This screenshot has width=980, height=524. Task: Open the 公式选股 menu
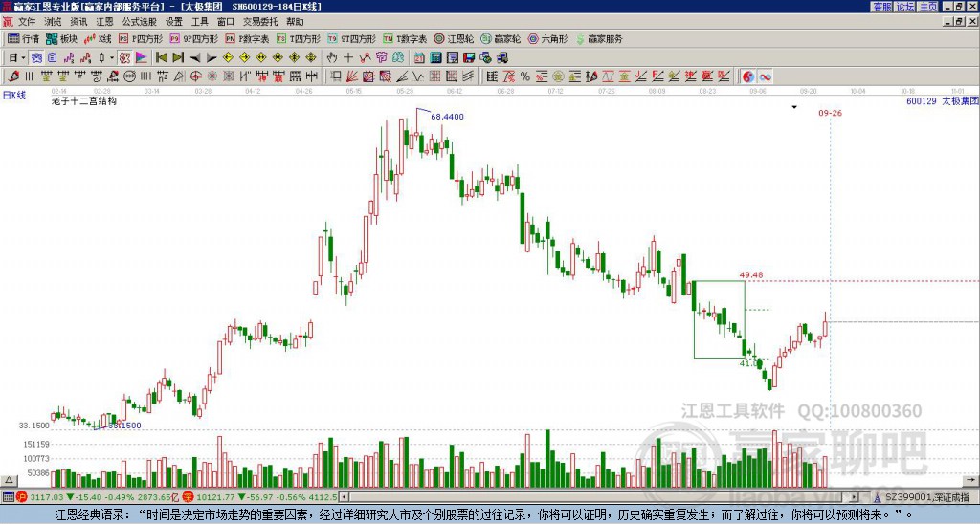coord(140,22)
